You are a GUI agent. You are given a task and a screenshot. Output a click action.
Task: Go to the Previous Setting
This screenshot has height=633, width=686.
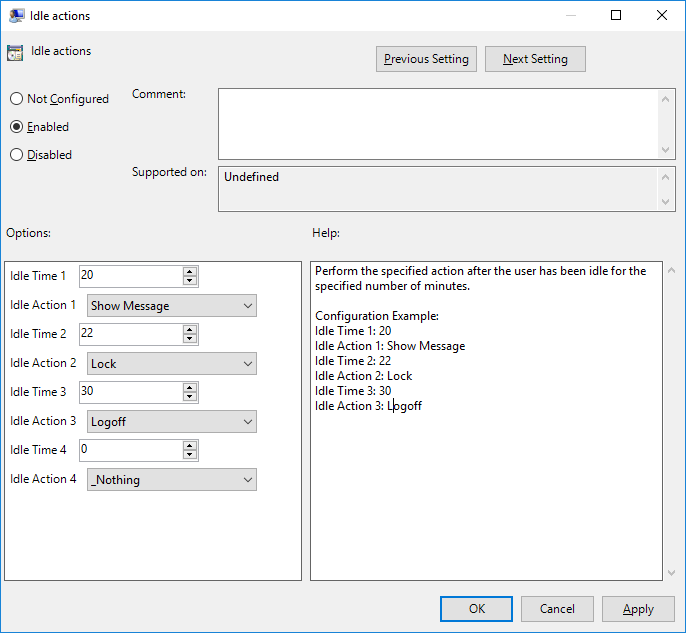click(x=426, y=59)
